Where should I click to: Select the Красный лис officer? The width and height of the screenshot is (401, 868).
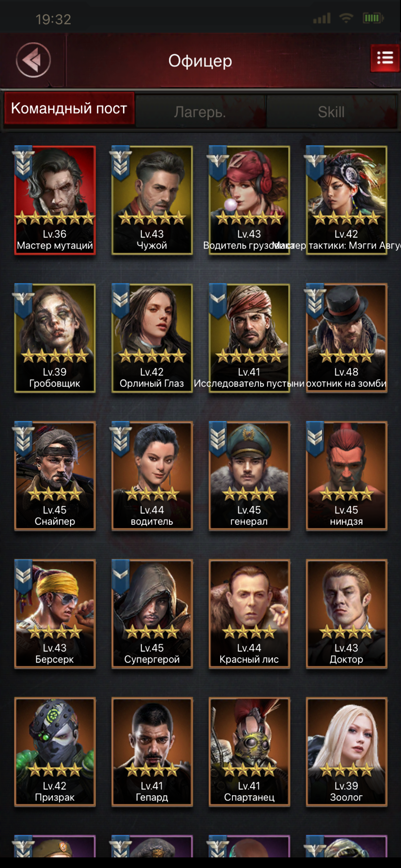(x=249, y=614)
